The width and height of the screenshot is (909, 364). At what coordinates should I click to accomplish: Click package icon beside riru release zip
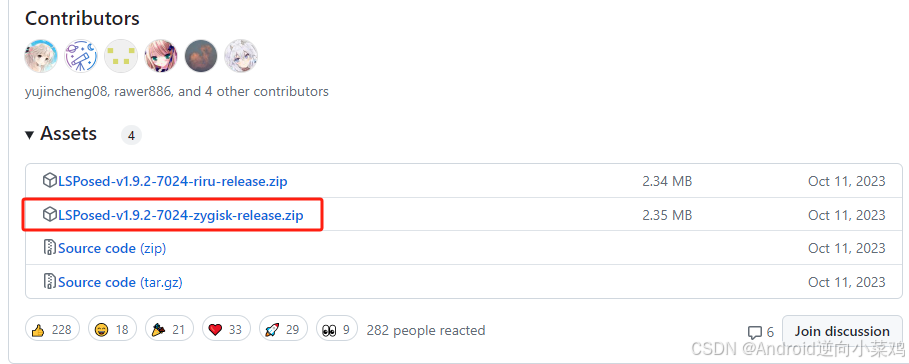point(50,181)
